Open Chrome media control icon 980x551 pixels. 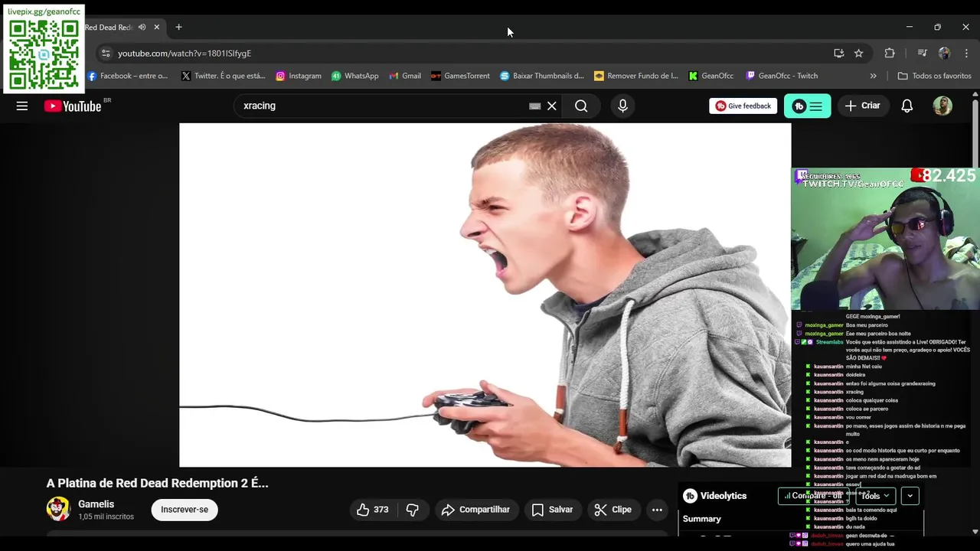[x=922, y=53]
